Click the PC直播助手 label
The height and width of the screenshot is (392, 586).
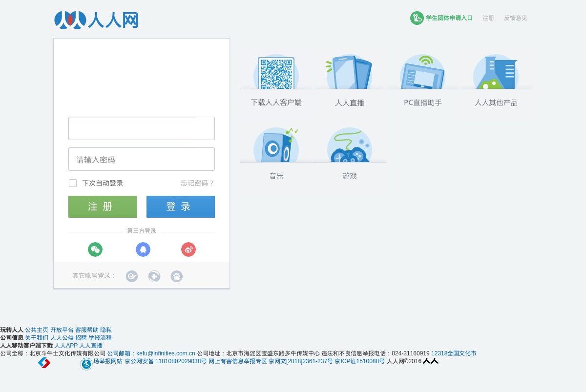423,103
